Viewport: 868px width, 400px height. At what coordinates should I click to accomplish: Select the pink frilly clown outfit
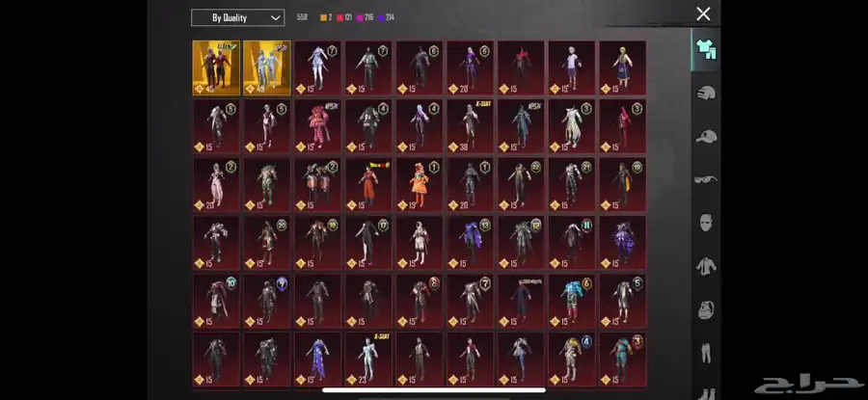tap(317, 126)
